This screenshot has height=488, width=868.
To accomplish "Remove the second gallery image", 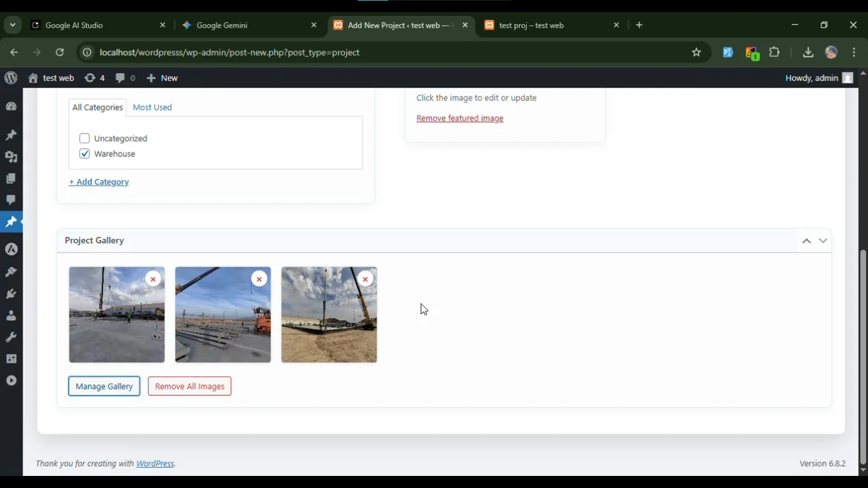I will coord(259,279).
